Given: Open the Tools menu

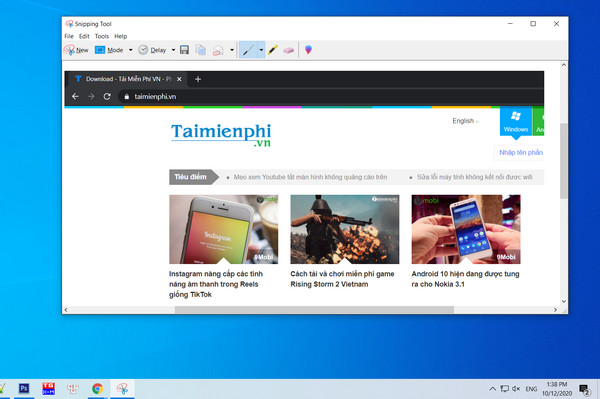Looking at the screenshot, I should (x=102, y=36).
